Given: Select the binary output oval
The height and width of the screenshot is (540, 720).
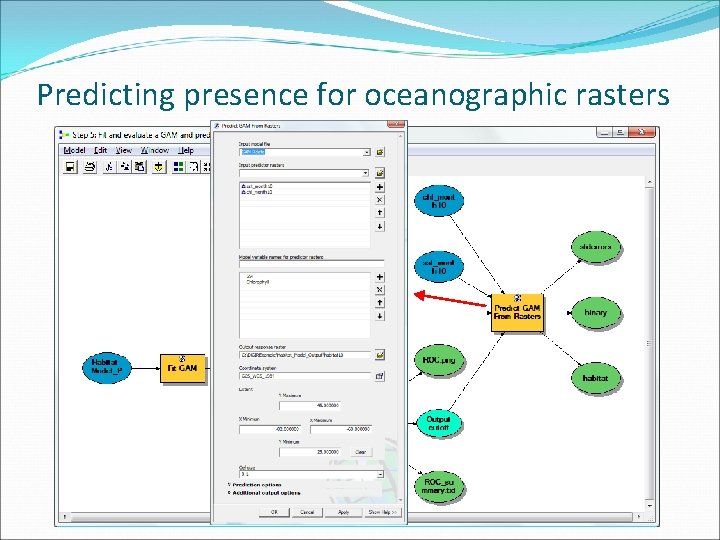Looking at the screenshot, I should (596, 313).
